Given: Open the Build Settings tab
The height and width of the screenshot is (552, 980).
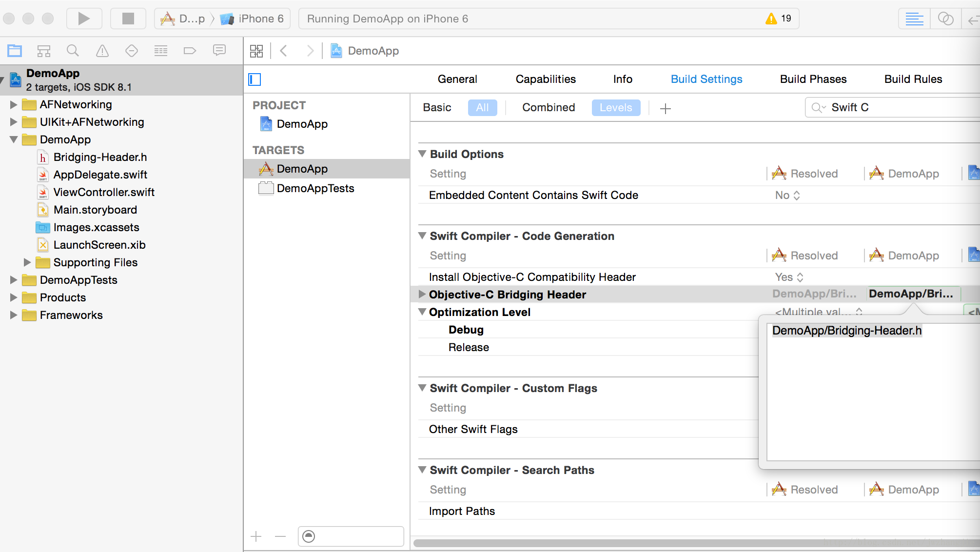Looking at the screenshot, I should [706, 79].
